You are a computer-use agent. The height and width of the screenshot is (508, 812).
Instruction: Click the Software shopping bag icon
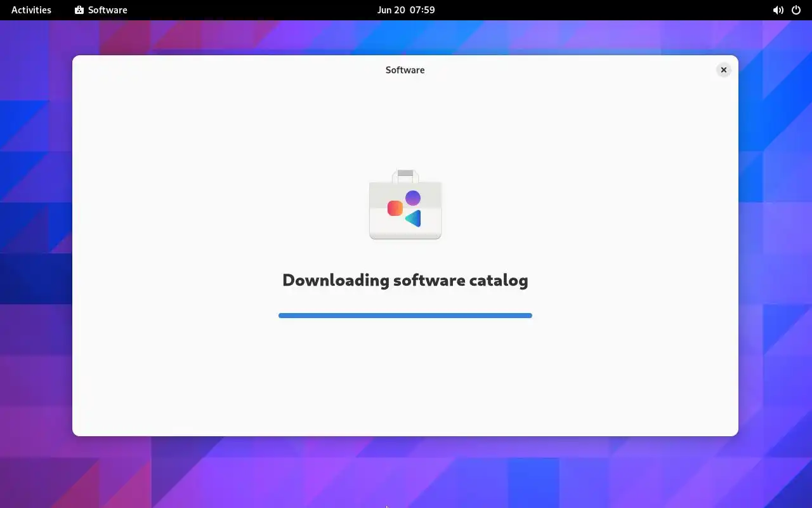pyautogui.click(x=405, y=204)
